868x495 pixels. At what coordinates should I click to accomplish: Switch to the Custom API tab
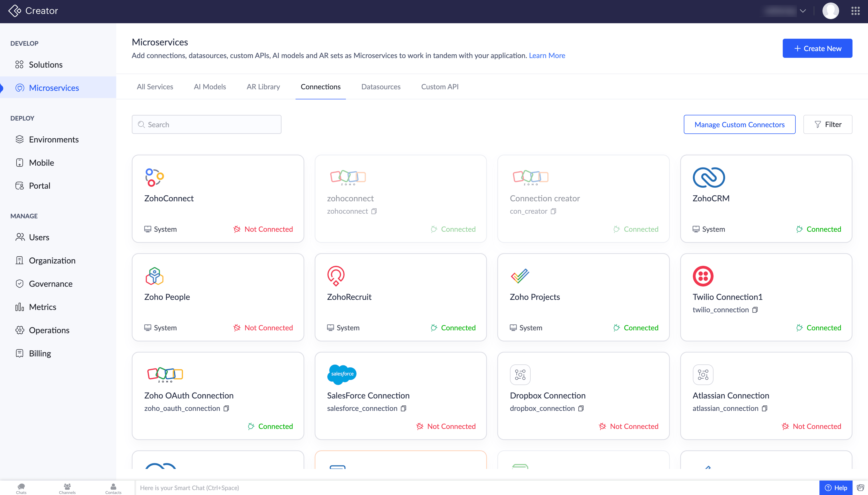click(440, 87)
